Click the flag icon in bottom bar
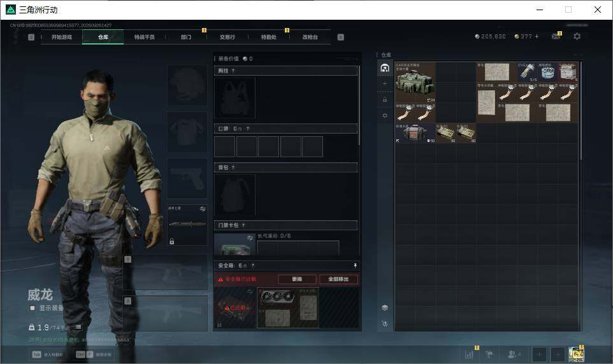613x364 pixels. 489,354
